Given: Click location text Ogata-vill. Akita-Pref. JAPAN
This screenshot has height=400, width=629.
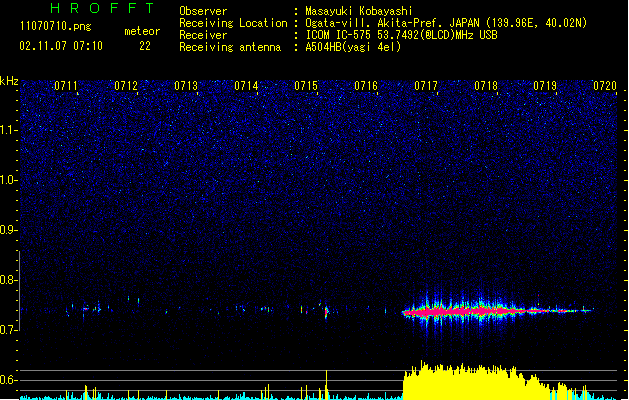Looking at the screenshot, I should click(x=392, y=23).
